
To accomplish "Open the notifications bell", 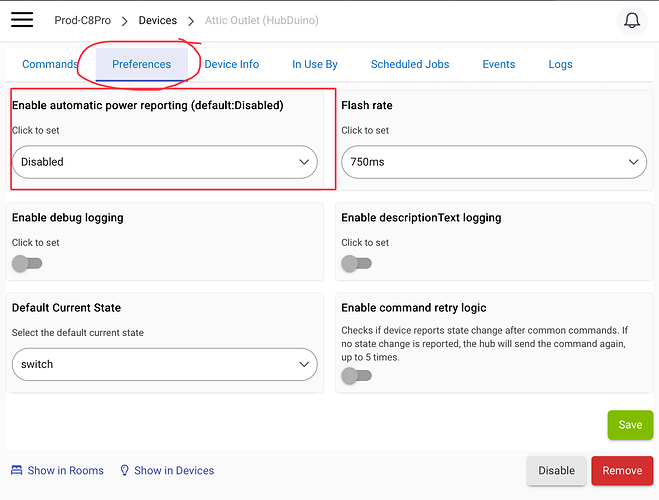I will click(632, 21).
